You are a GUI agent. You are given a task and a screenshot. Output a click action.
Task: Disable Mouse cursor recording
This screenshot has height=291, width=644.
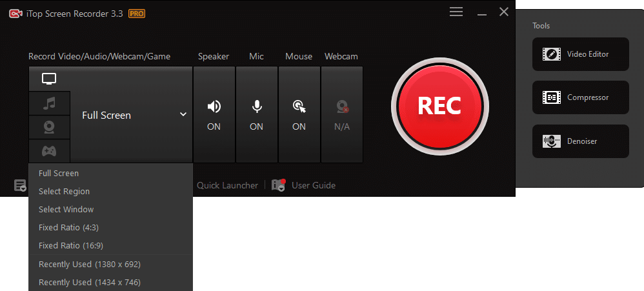[299, 114]
